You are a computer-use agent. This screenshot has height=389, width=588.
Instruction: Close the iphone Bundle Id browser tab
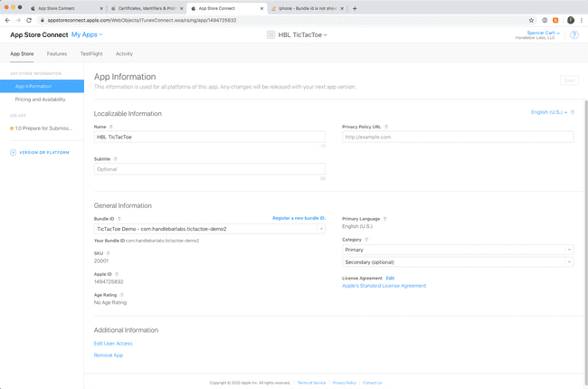coord(342,8)
